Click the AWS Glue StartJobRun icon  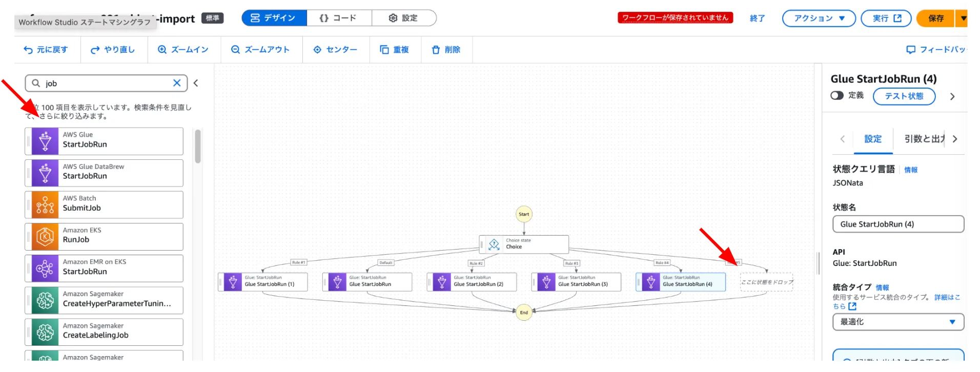tap(45, 141)
